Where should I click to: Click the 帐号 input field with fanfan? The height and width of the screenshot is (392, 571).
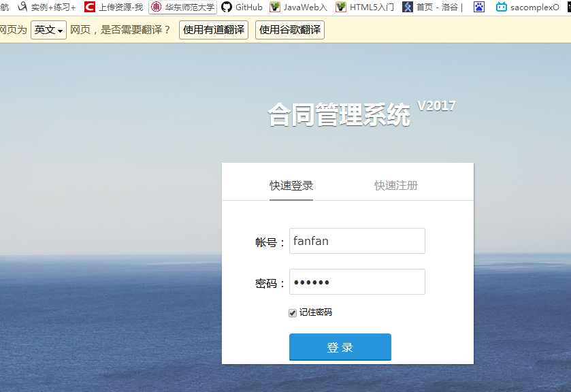click(357, 241)
